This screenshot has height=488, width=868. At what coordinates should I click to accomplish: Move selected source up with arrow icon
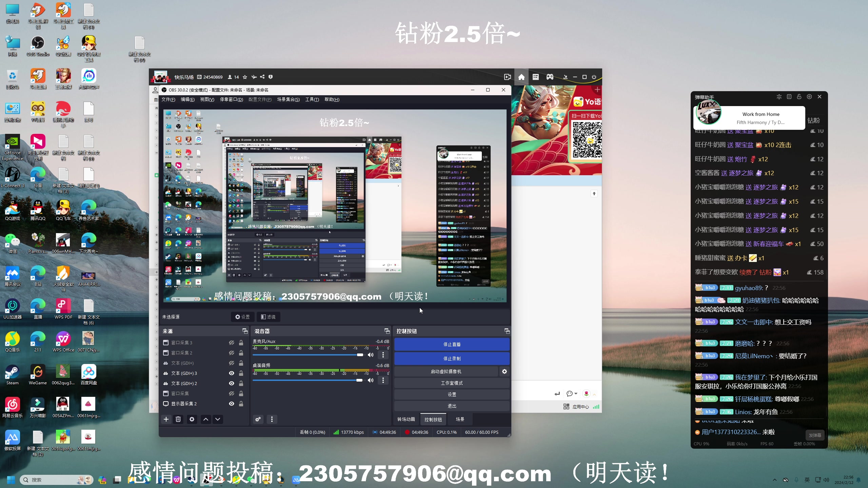point(205,419)
